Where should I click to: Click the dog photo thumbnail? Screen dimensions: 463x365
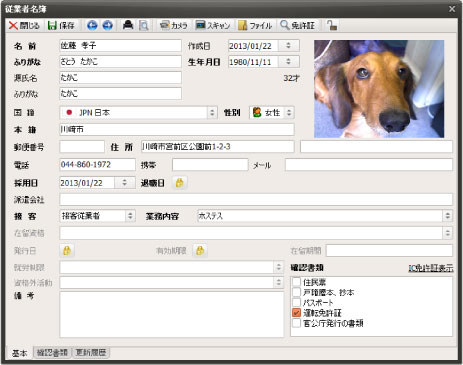379,89
